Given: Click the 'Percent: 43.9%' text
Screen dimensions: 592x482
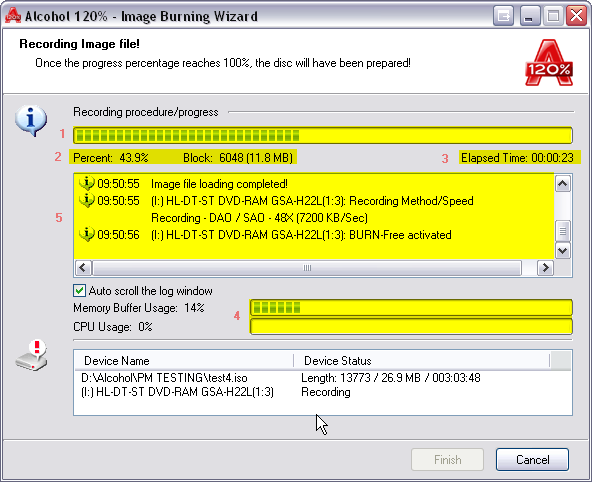Looking at the screenshot, I should click(x=111, y=157).
